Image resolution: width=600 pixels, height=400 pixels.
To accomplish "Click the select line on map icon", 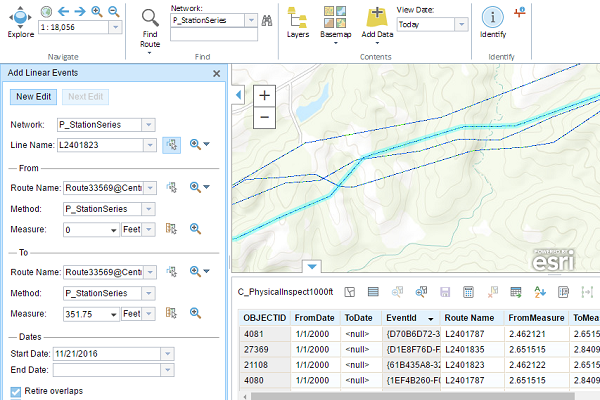I will pyautogui.click(x=169, y=145).
